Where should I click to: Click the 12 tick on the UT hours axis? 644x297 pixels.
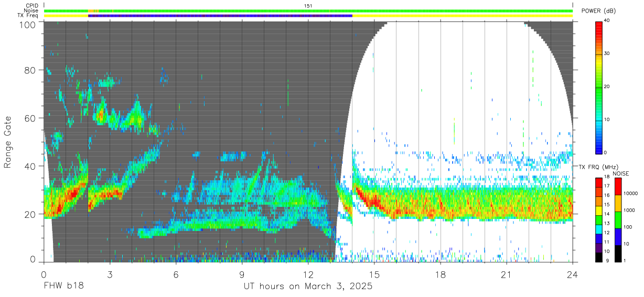308,274
